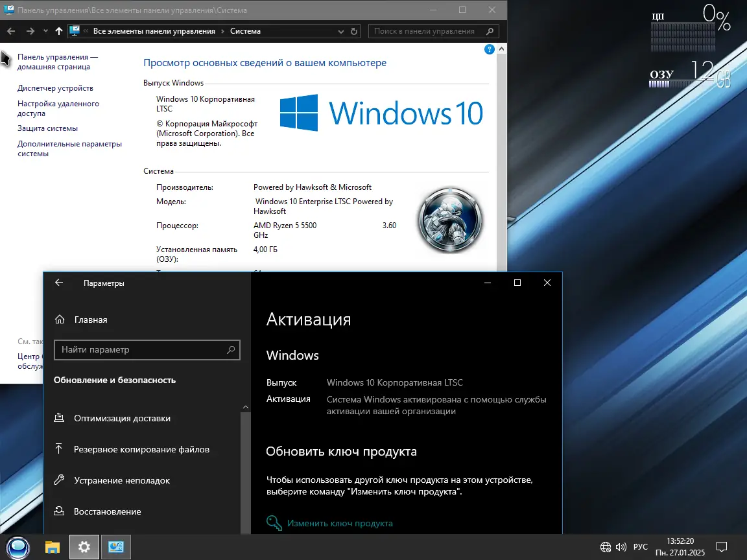Click 'Система' breadcrumb in address bar
This screenshot has width=747, height=560.
245,31
